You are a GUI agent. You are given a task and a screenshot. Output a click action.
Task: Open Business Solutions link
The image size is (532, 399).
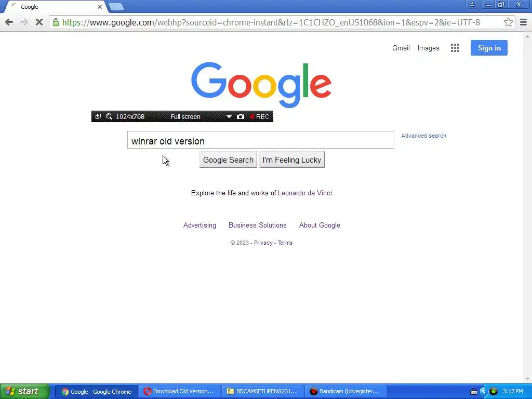[258, 225]
